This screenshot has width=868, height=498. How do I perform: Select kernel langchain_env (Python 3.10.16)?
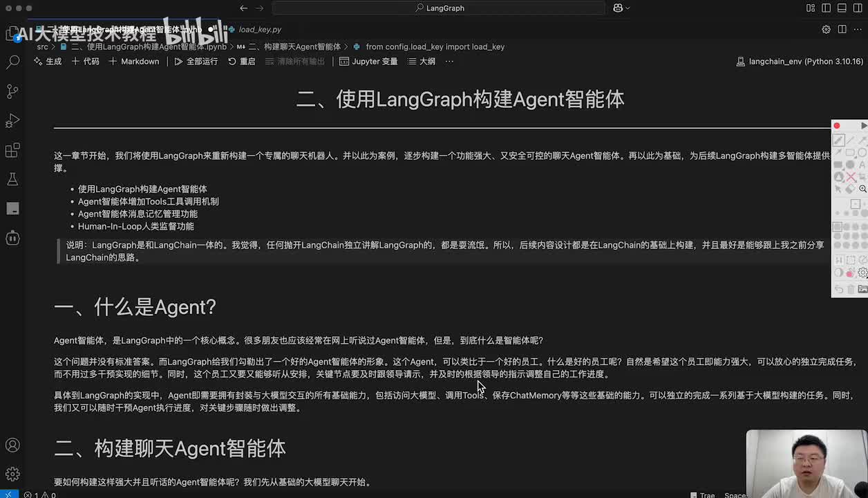[x=800, y=62]
